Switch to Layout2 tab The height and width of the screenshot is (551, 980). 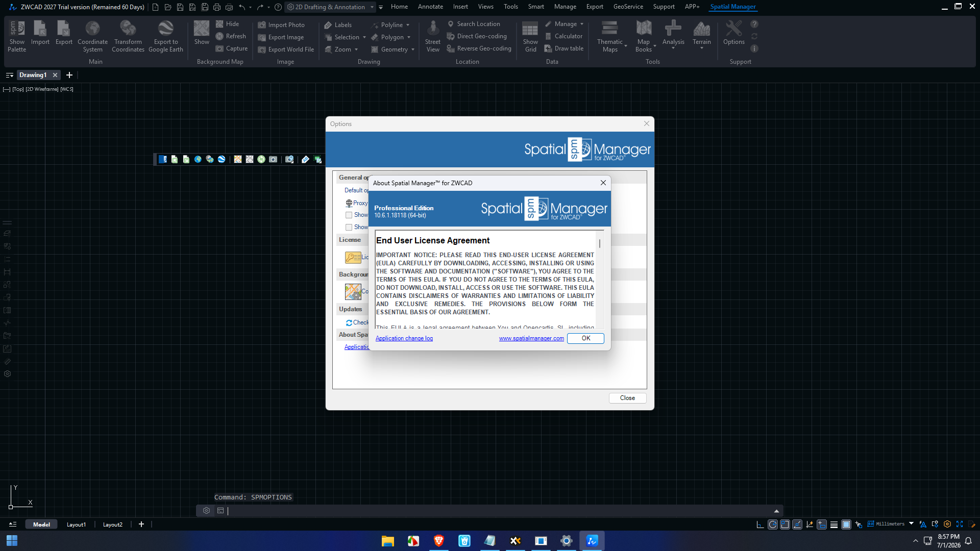[x=113, y=524]
